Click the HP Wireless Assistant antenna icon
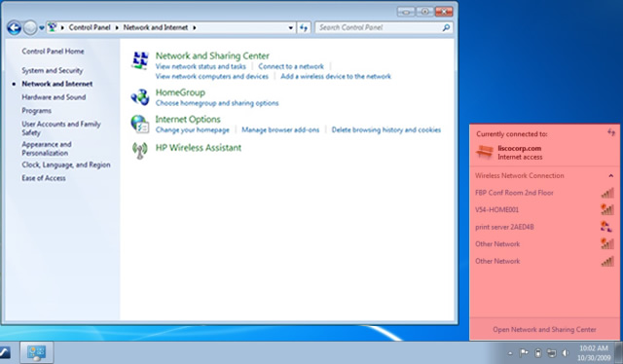Image resolution: width=623 pixels, height=364 pixels. tap(140, 151)
